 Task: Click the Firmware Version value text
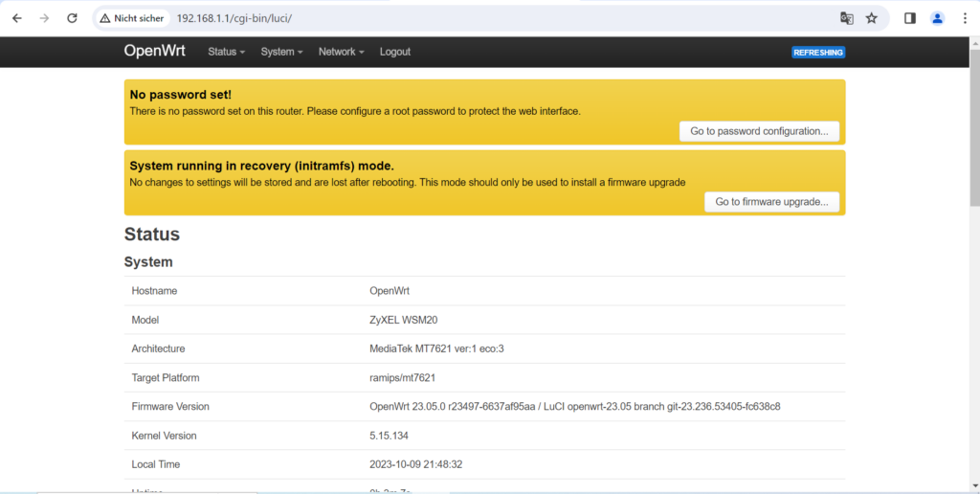click(575, 407)
